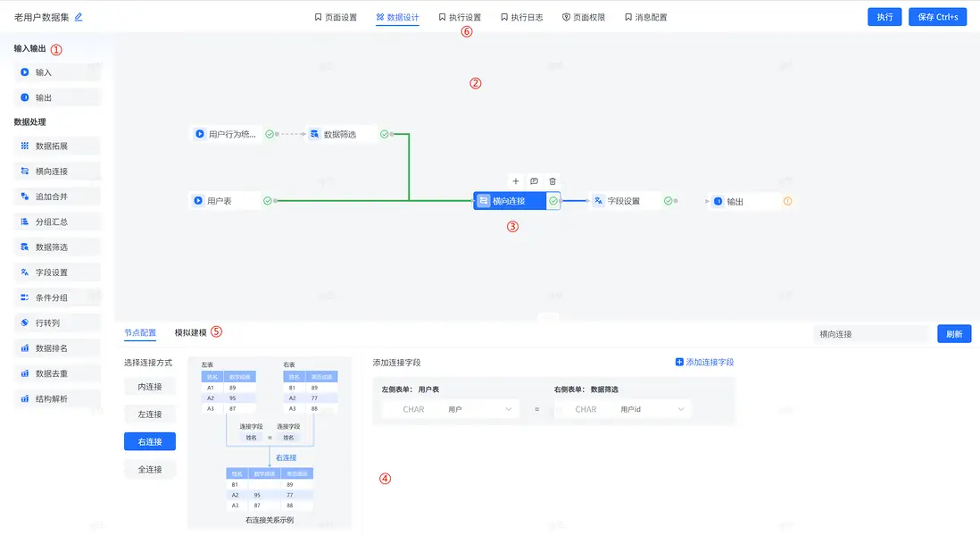Screen dimensions: 980x536
Task: Choose 右连接 join type
Action: pos(150,441)
